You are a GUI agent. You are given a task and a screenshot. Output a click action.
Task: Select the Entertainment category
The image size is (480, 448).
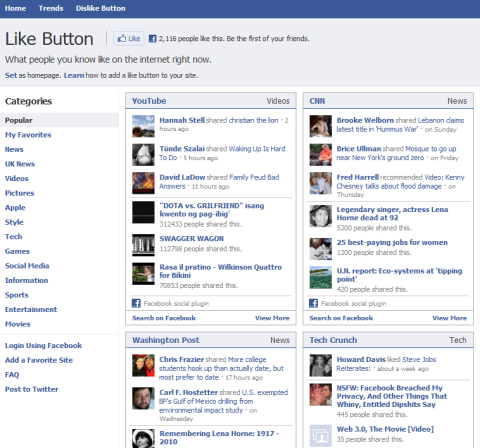pyautogui.click(x=31, y=309)
